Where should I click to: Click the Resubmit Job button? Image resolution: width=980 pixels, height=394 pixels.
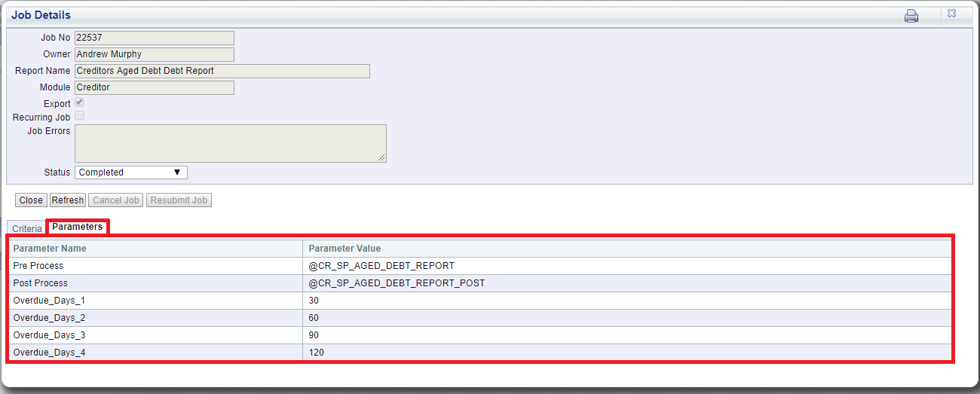(x=179, y=200)
